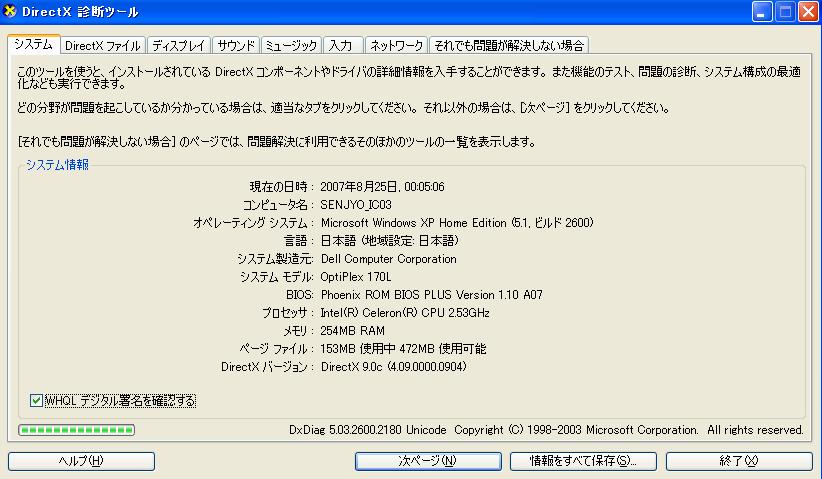Open the ミュージック tab
This screenshot has height=479, width=822.
coord(291,46)
